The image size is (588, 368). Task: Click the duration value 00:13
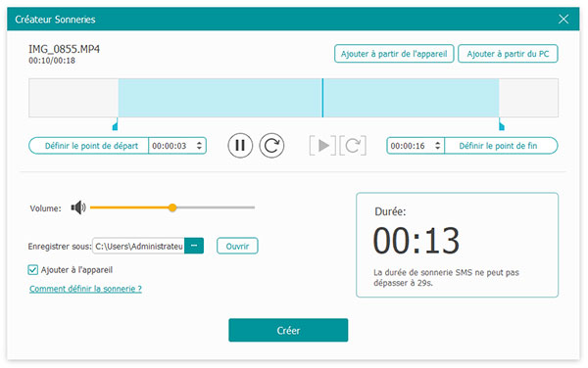pos(416,241)
